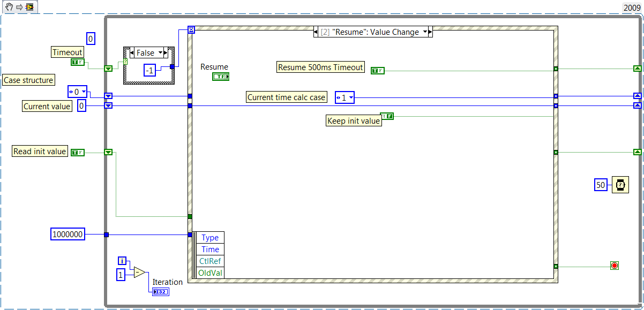Image resolution: width=644 pixels, height=310 pixels.
Task: Click the Resume 500ms Timeout label
Action: (320, 67)
